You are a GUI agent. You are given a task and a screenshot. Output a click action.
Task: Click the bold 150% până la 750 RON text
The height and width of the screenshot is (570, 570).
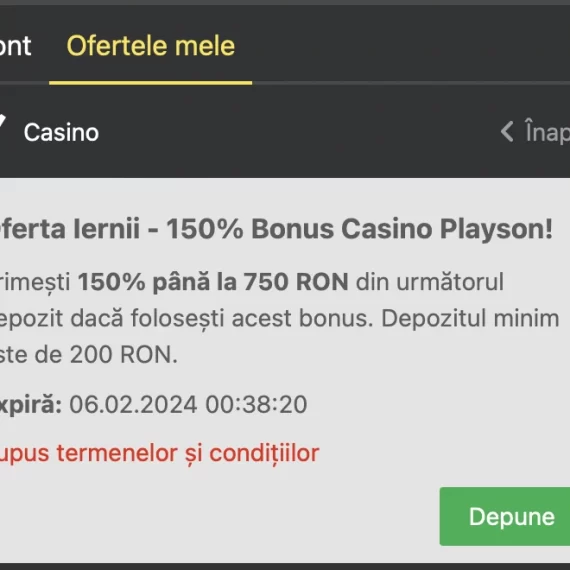pyautogui.click(x=213, y=282)
